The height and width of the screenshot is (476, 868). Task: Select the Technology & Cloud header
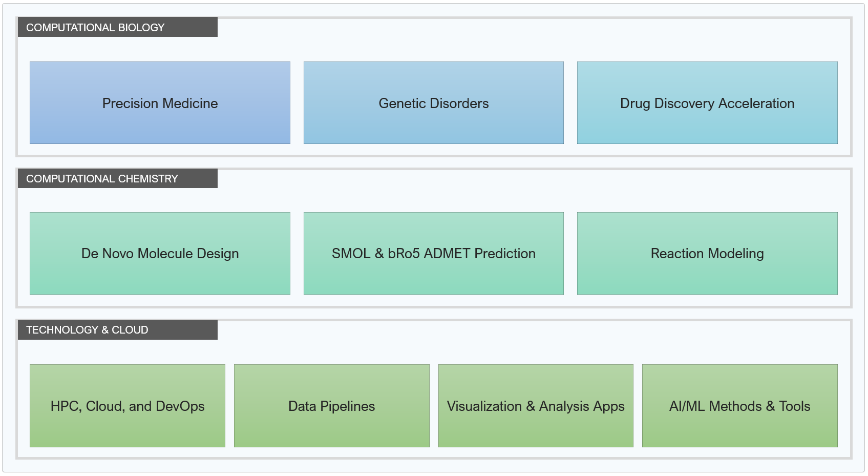click(x=118, y=329)
